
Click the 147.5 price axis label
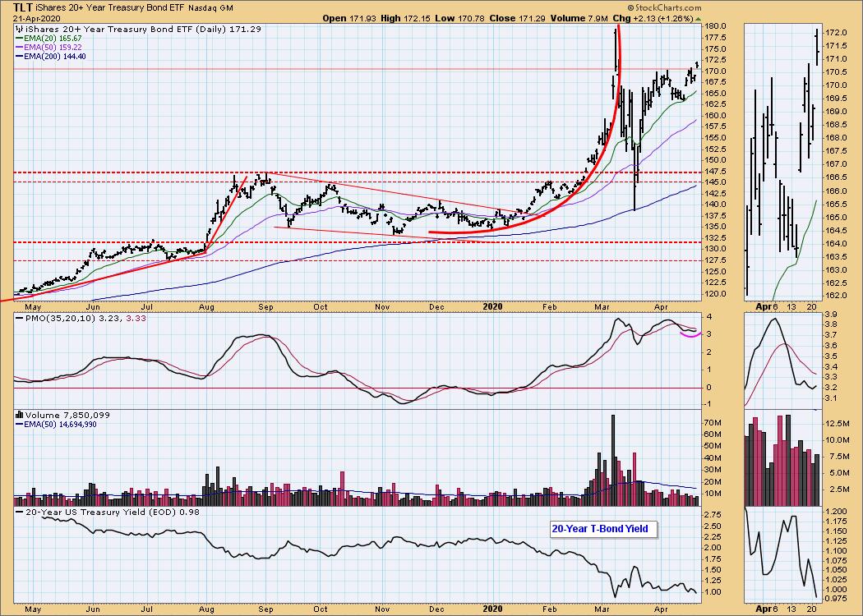pyautogui.click(x=717, y=171)
